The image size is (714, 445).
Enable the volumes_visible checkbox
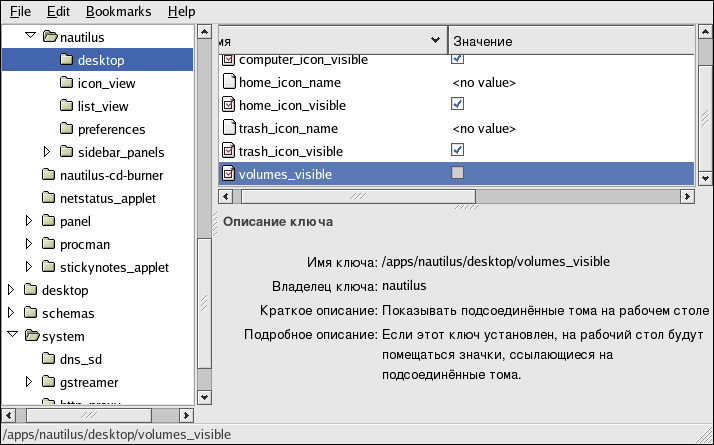tap(458, 173)
